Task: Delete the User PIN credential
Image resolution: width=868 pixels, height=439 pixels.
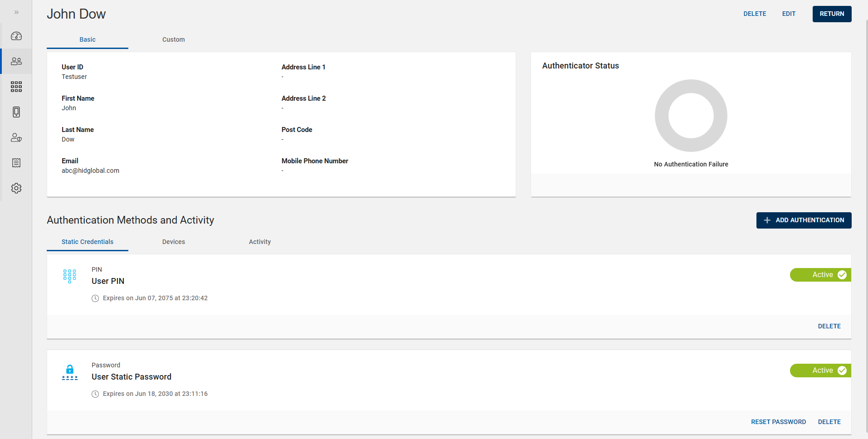Action: coord(829,326)
